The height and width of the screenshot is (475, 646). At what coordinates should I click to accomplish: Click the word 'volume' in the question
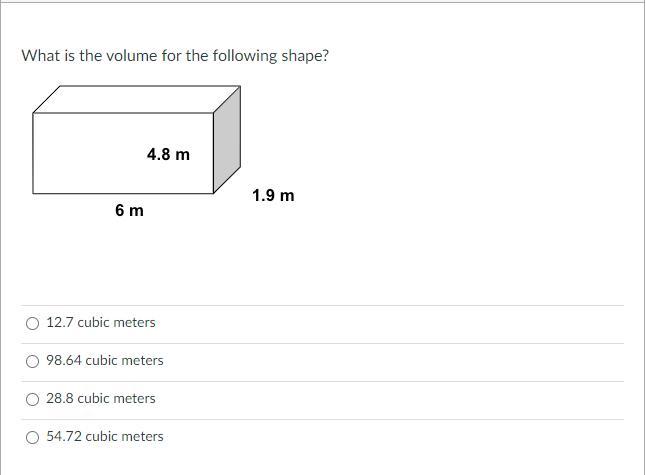point(132,55)
